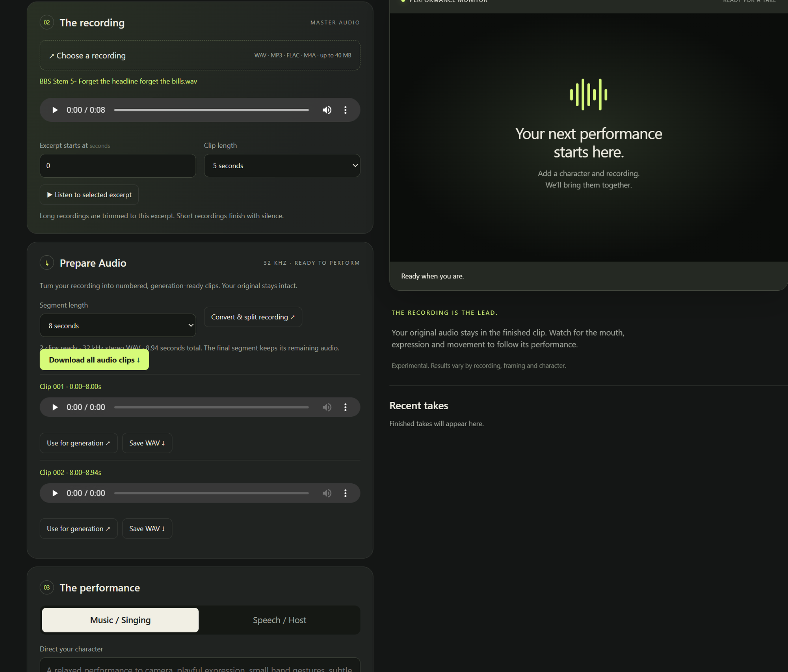Click the Clip 002 · 8.00–8.94s label
Screen dimensions: 788x672
[x=71, y=472]
